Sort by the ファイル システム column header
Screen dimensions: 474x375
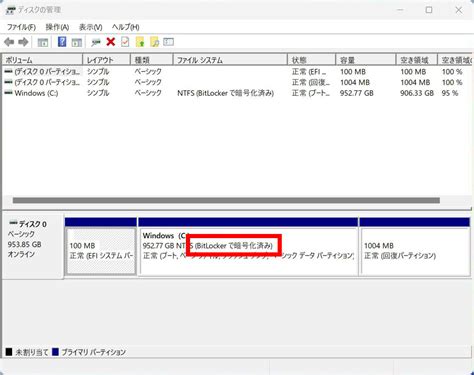coord(230,60)
